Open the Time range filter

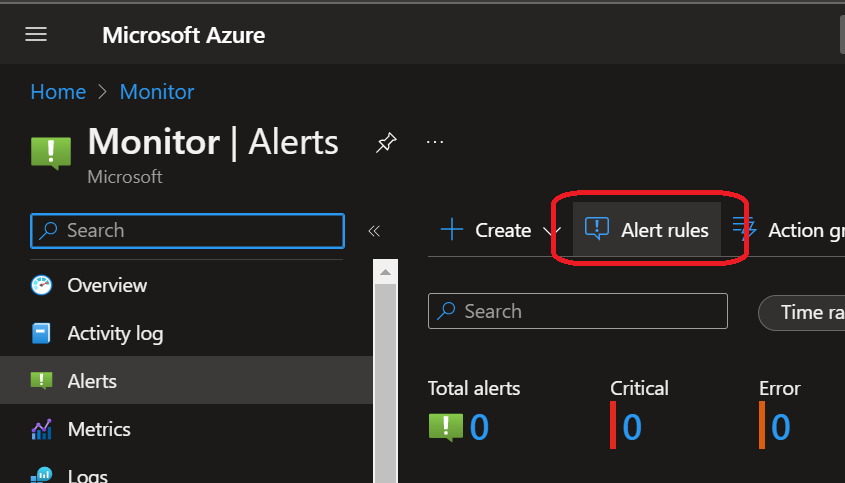click(x=801, y=312)
